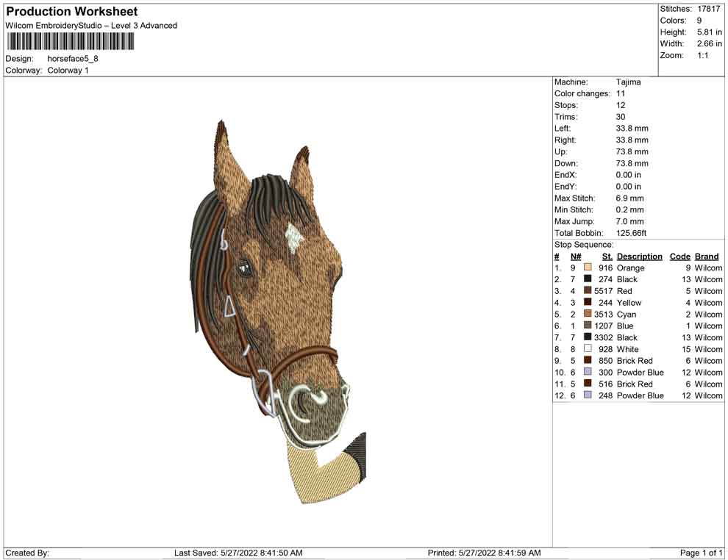Select the White color swatch in stop 8

588,349
